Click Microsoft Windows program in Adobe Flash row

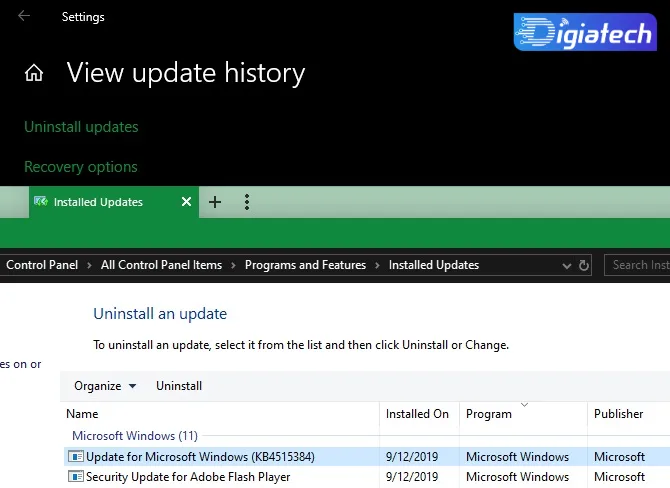(x=517, y=477)
